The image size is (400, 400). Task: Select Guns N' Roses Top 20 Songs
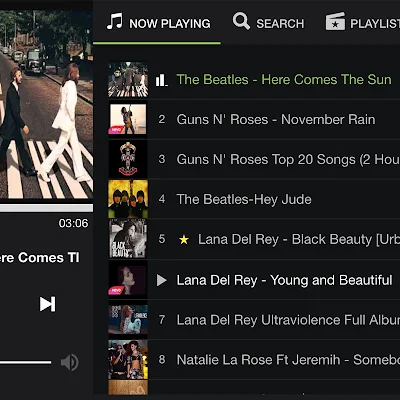254,159
